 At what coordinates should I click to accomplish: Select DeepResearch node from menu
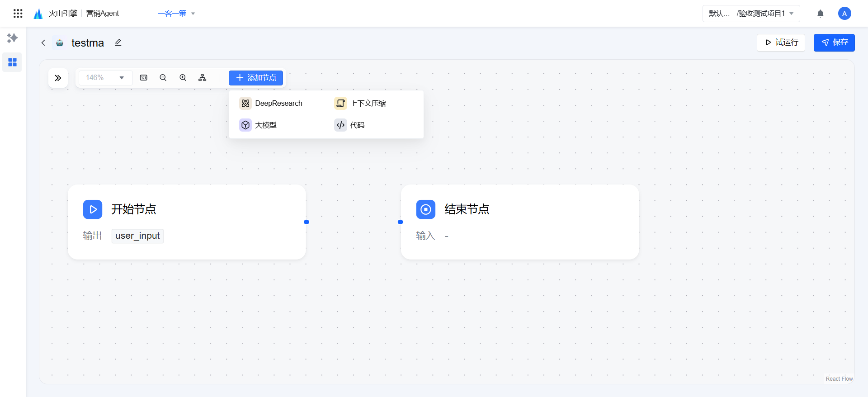click(271, 104)
